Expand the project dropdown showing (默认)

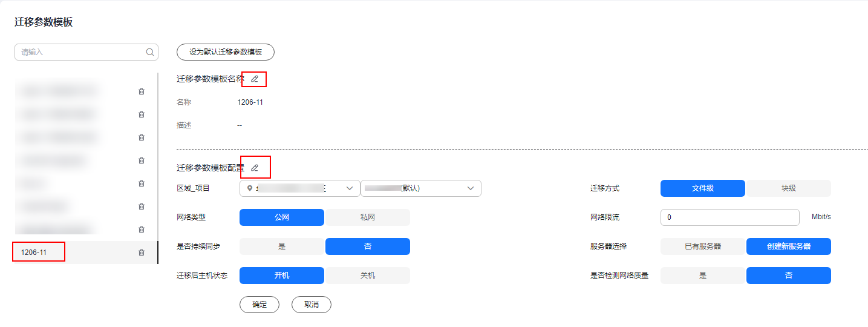click(x=421, y=188)
